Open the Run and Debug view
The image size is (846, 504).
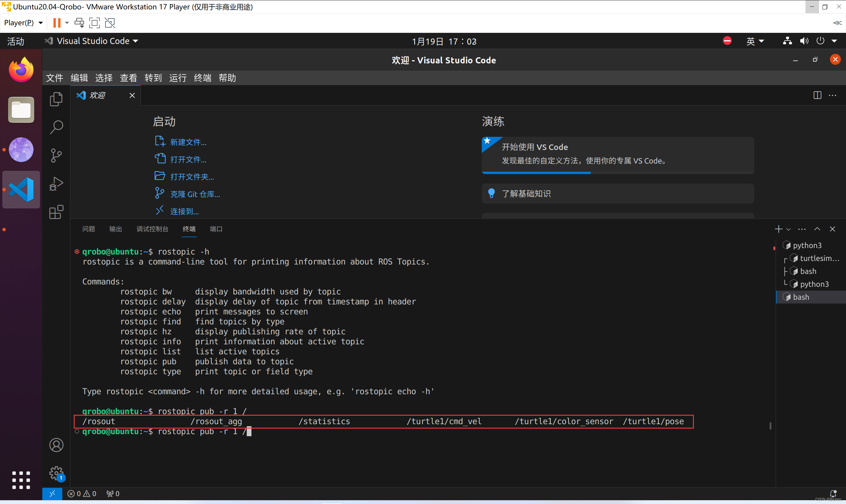point(56,184)
